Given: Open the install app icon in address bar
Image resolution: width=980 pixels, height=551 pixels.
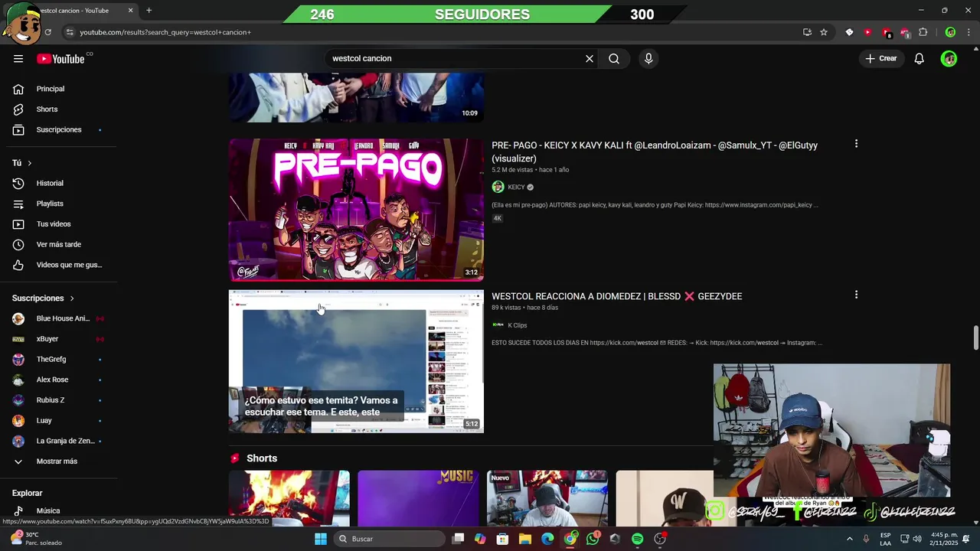Looking at the screenshot, I should 807,32.
